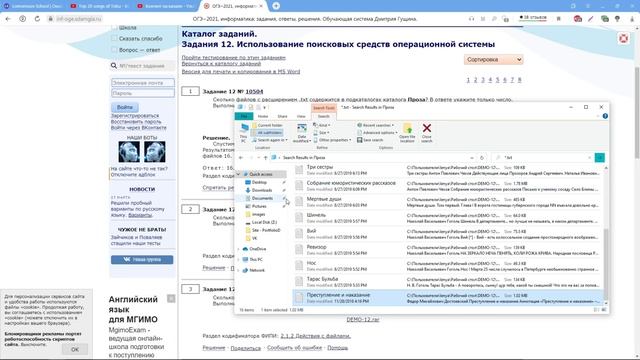Click the Explorer help question-mark icon

pos(605,116)
